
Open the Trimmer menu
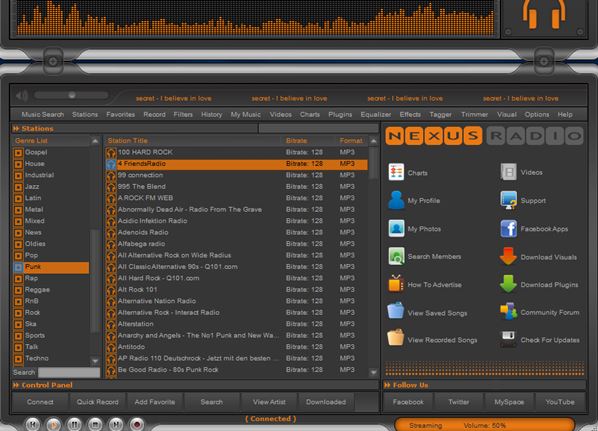pos(474,114)
